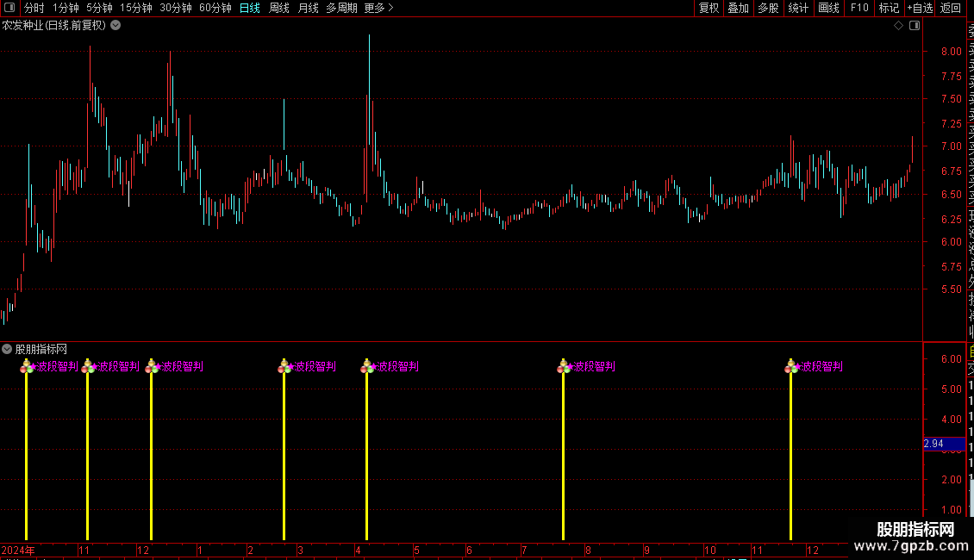The image size is (974, 560).
Task: Click the 标记 mark button
Action: [x=889, y=8]
